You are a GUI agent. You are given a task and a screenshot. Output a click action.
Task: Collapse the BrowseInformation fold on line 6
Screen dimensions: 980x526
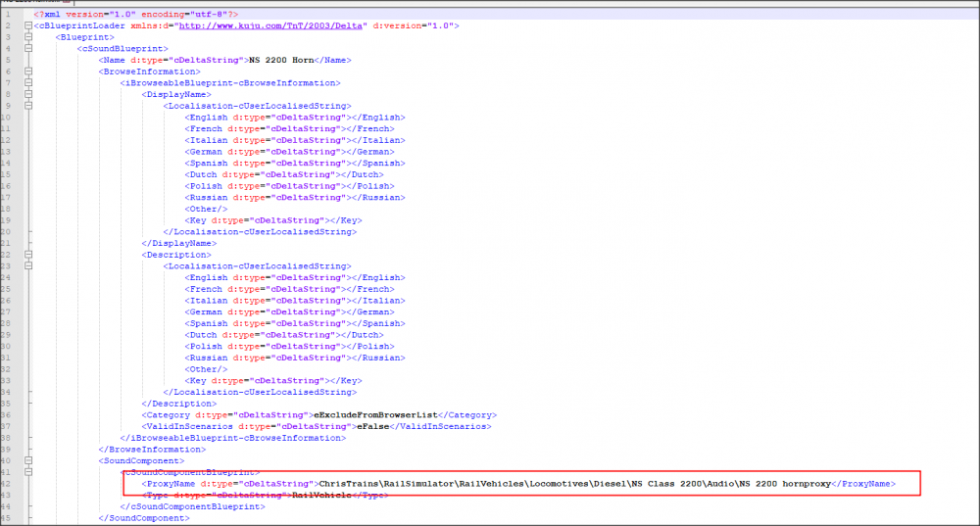coord(26,72)
